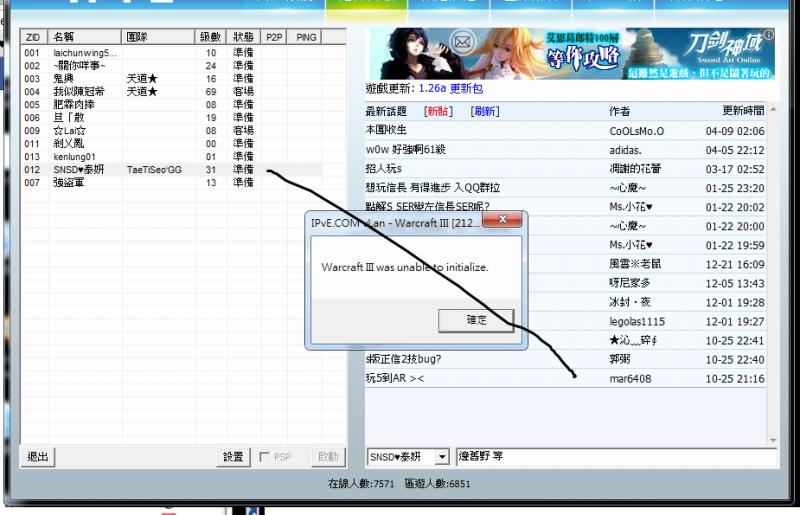Click team name TaeTiSeo'GG
The width and height of the screenshot is (800, 515).
click(154, 169)
